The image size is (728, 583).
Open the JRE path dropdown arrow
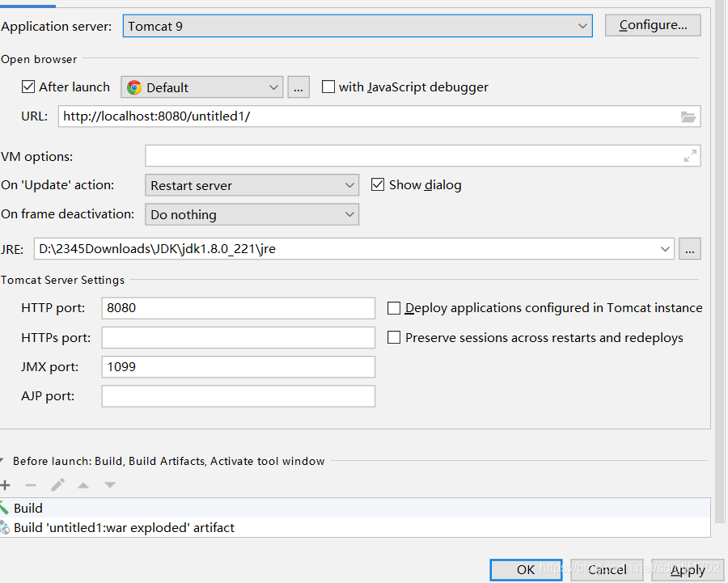[x=665, y=249]
